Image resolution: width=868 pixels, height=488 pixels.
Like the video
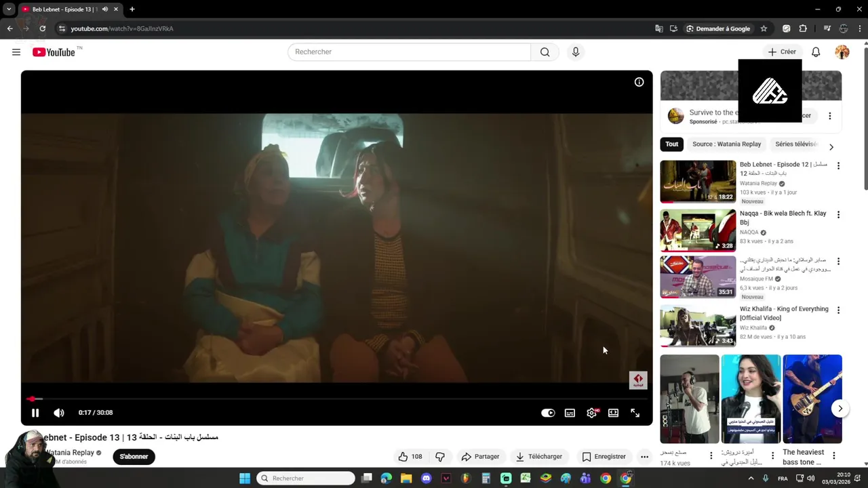point(410,457)
